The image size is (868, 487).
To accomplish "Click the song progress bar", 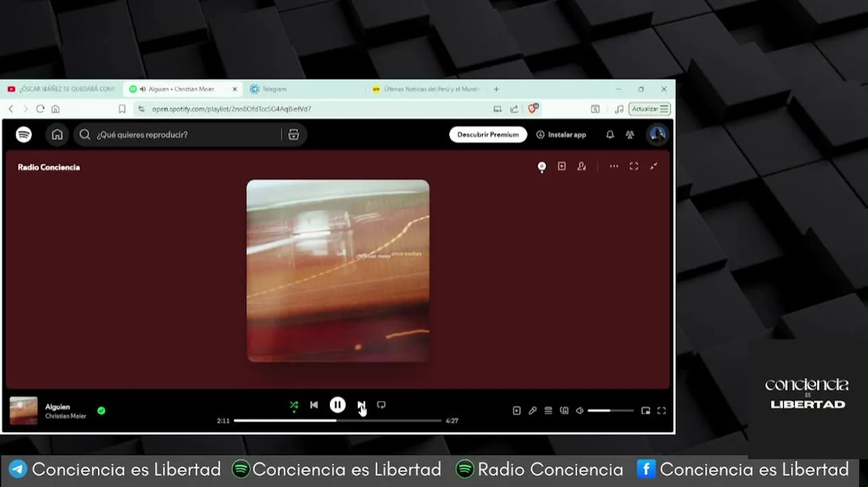I will coord(338,421).
